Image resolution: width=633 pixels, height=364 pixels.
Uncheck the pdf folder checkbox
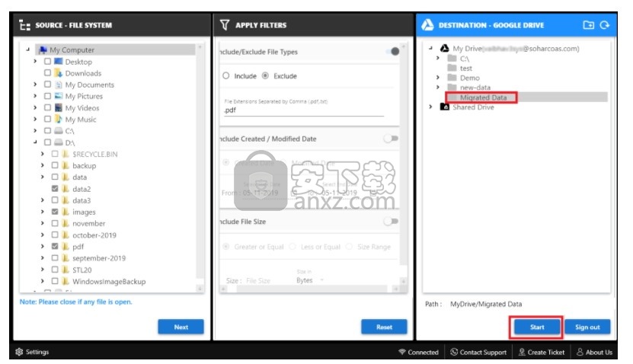55,246
